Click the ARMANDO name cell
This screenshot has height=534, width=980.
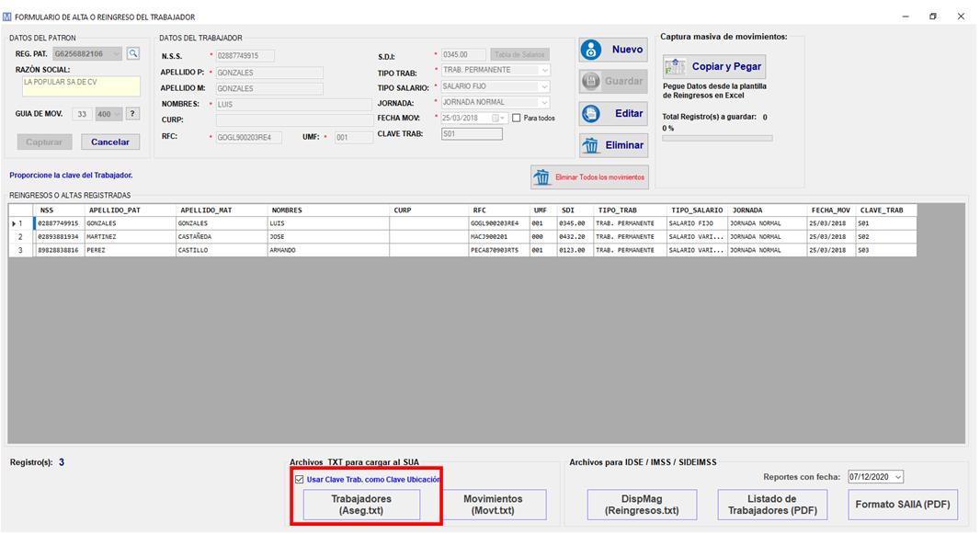[328, 250]
